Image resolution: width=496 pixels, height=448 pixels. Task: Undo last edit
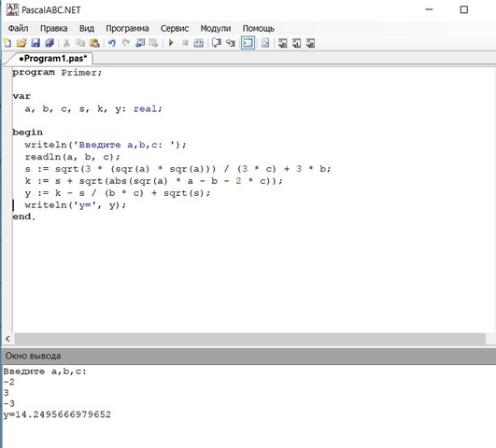pyautogui.click(x=112, y=43)
